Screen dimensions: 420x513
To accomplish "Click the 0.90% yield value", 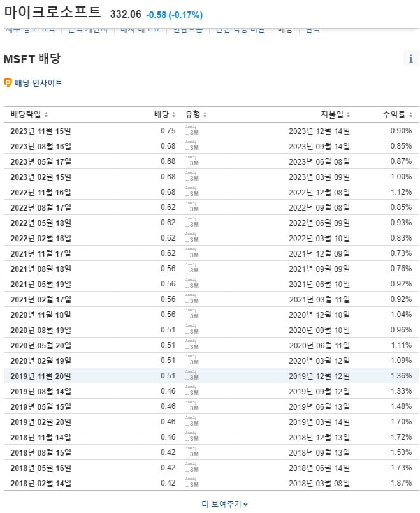I will tap(401, 131).
